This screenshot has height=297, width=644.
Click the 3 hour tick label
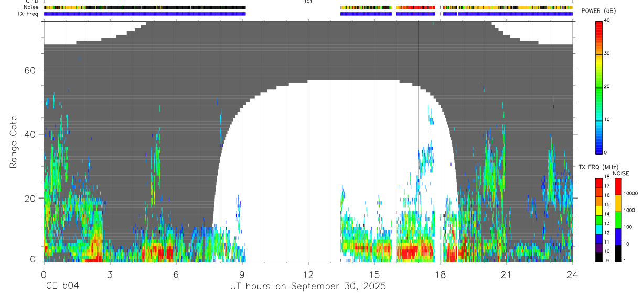tap(110, 275)
